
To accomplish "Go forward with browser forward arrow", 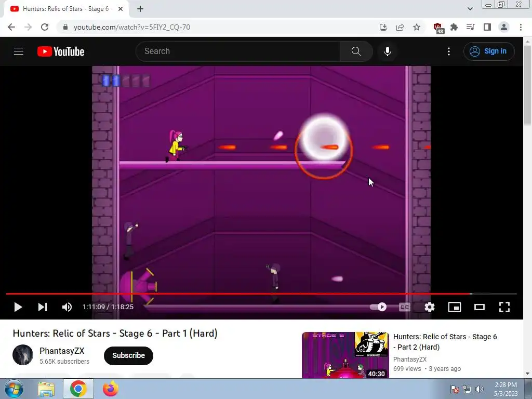I will pyautogui.click(x=28, y=27).
